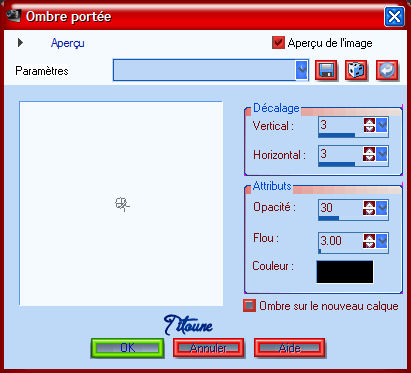Open the Vertical value slider dropdown arrow
This screenshot has height=373, width=411.
pos(382,125)
